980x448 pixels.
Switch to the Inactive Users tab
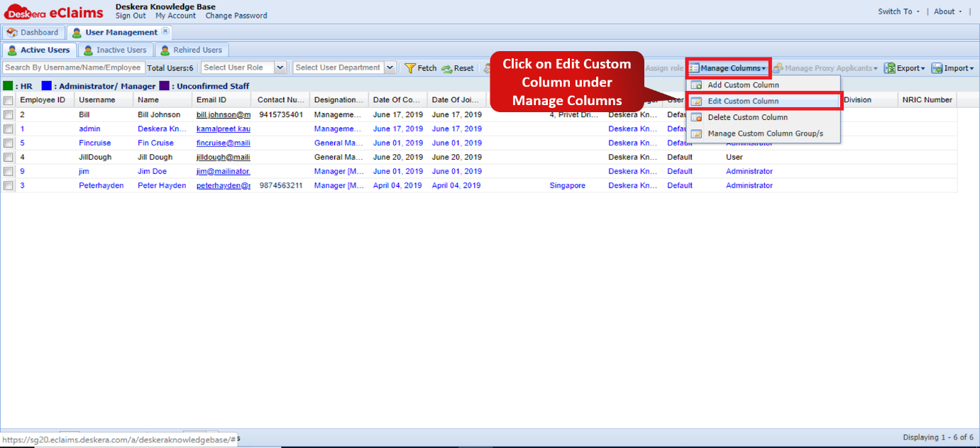pyautogui.click(x=116, y=50)
